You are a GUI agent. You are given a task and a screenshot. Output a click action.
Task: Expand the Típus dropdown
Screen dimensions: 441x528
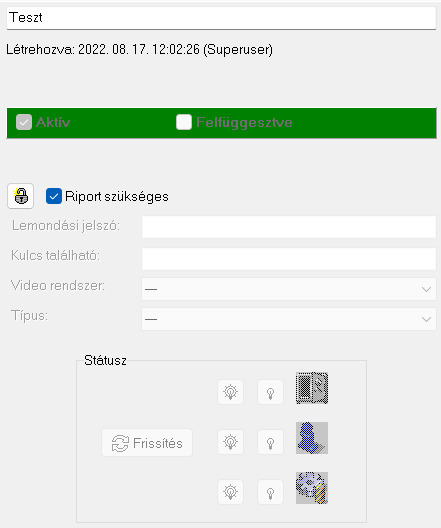click(x=289, y=319)
